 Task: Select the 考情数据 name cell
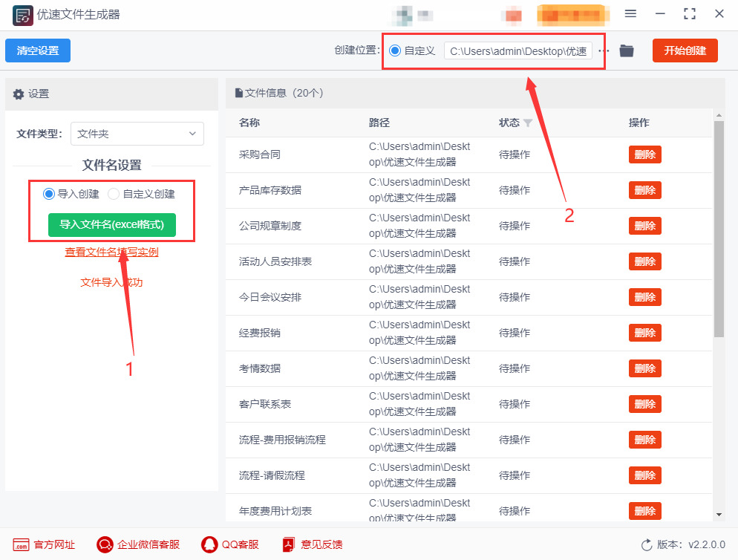(259, 368)
